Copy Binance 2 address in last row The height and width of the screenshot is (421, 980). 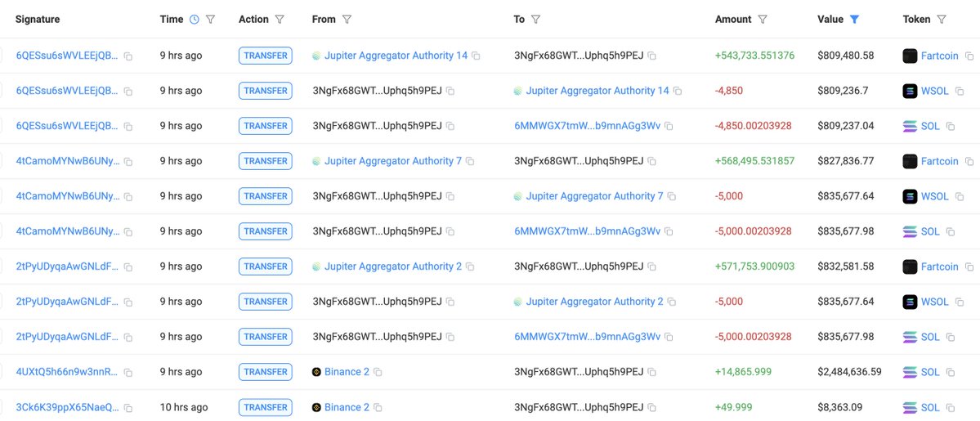click(x=378, y=408)
